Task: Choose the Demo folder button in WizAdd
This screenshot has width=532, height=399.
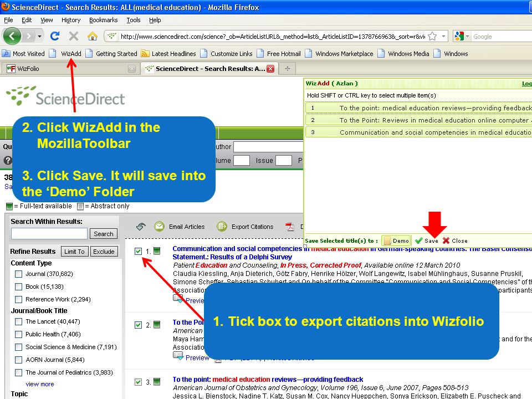Action: pos(396,241)
